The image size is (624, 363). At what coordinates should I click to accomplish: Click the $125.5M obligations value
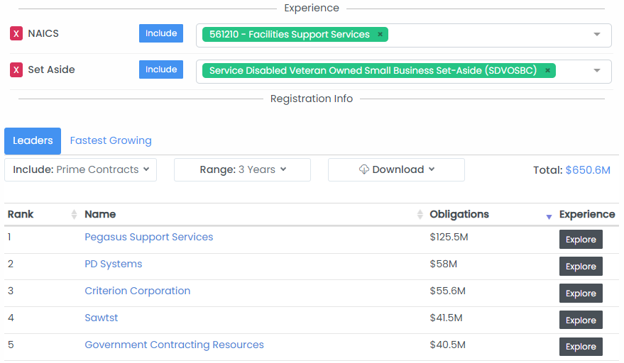(449, 237)
